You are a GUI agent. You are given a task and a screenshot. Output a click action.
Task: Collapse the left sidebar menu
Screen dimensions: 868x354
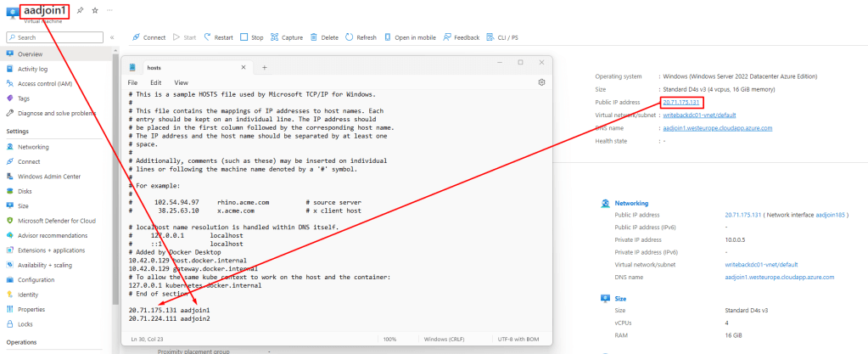click(112, 37)
